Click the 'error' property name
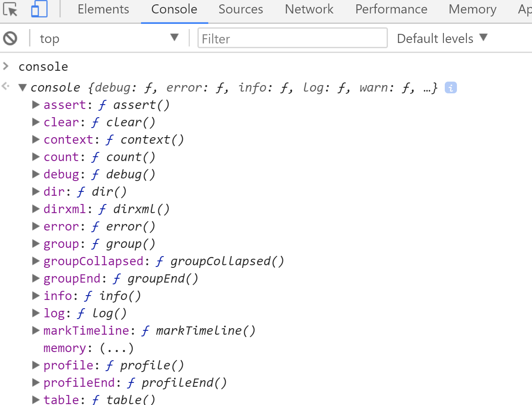The height and width of the screenshot is (405, 532). tap(61, 227)
